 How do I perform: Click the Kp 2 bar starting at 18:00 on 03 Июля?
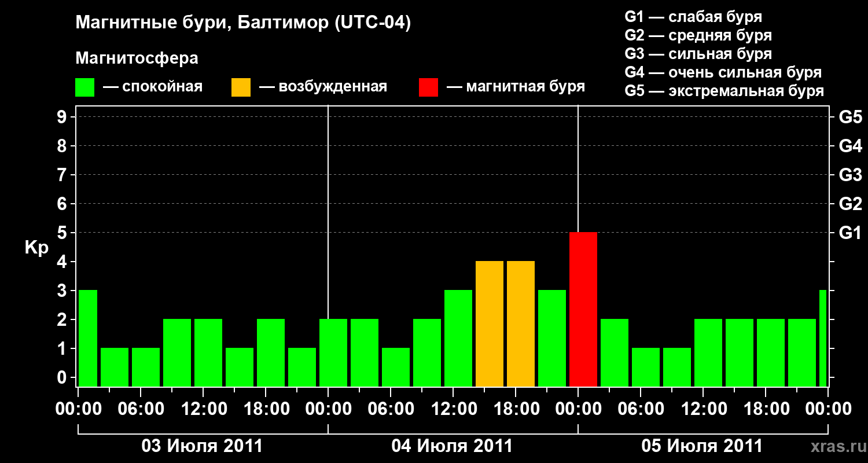tap(271, 352)
